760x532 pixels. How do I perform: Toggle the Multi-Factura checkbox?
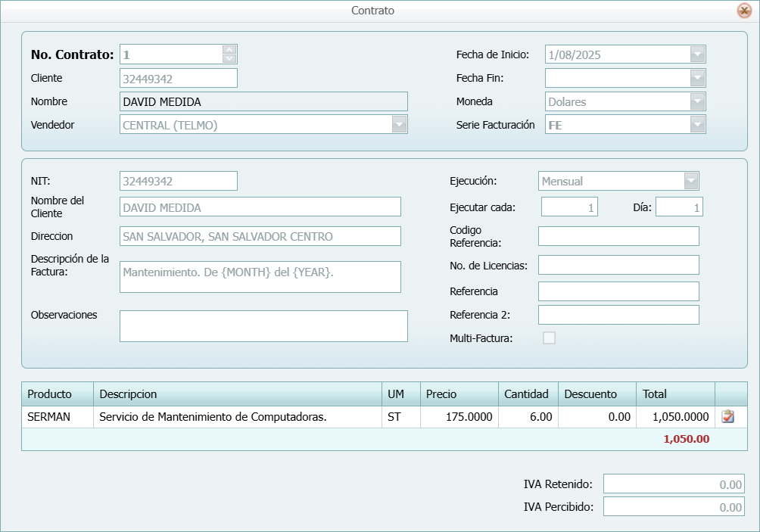pos(549,338)
